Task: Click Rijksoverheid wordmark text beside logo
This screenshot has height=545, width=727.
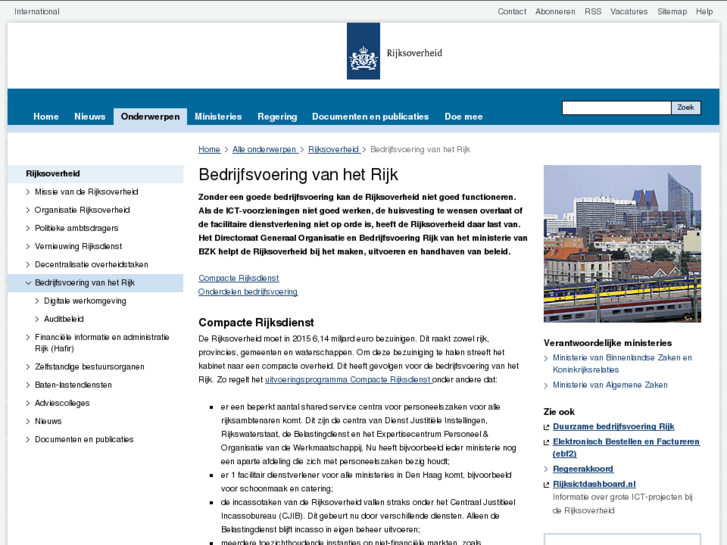Action: tap(415, 53)
